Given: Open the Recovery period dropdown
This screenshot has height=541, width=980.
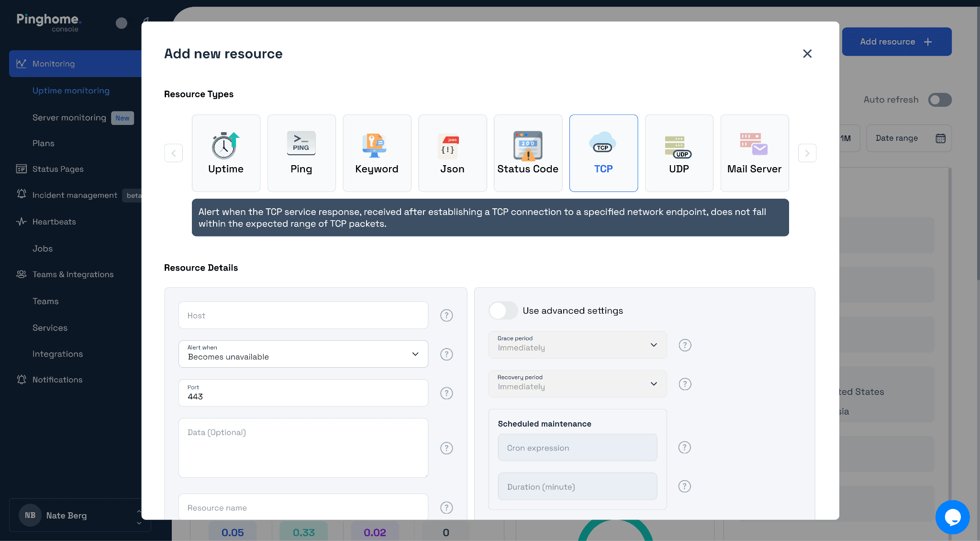Looking at the screenshot, I should click(x=578, y=384).
